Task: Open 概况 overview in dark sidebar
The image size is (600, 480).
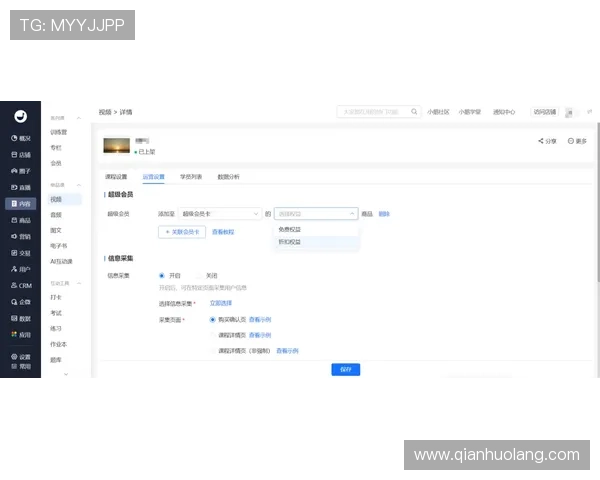Action: (x=21, y=138)
